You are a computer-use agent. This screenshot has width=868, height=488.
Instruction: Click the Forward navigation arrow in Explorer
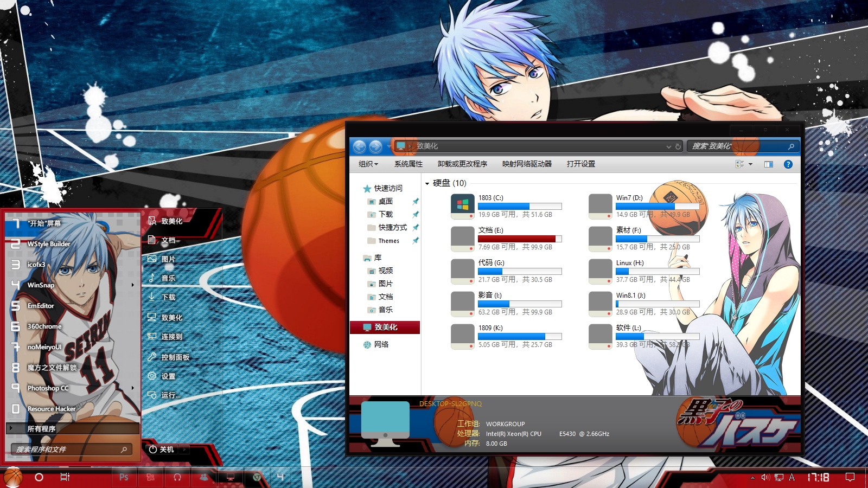(x=375, y=146)
